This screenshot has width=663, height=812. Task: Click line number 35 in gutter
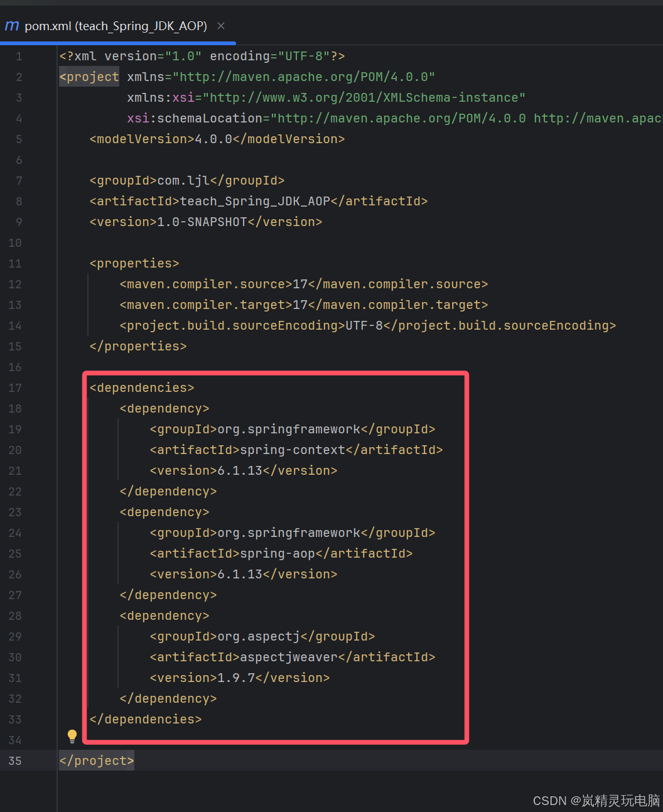[x=15, y=761]
